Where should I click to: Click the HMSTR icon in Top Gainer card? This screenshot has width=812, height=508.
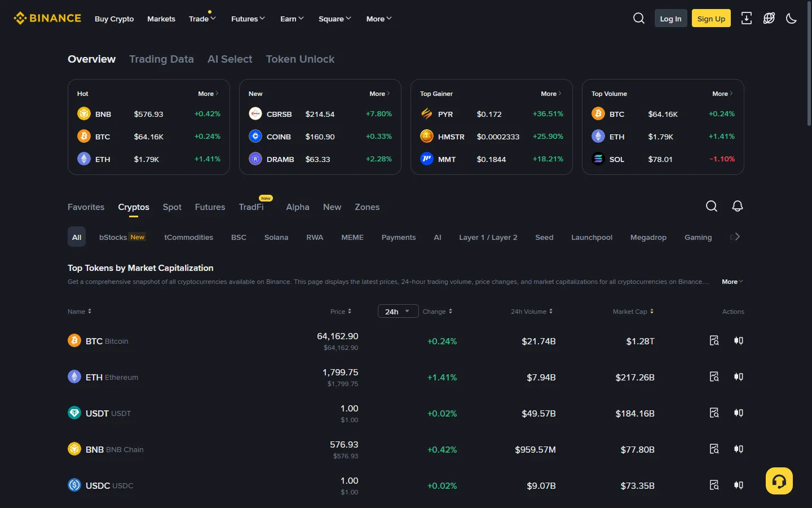[427, 136]
